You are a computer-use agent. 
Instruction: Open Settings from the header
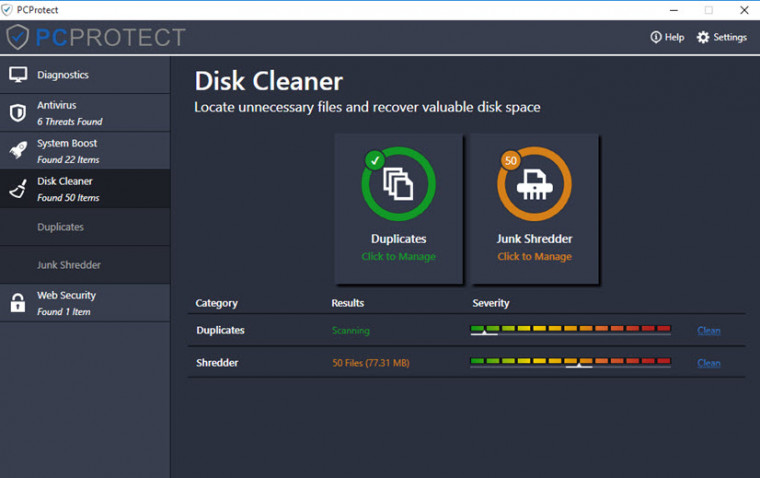point(722,37)
